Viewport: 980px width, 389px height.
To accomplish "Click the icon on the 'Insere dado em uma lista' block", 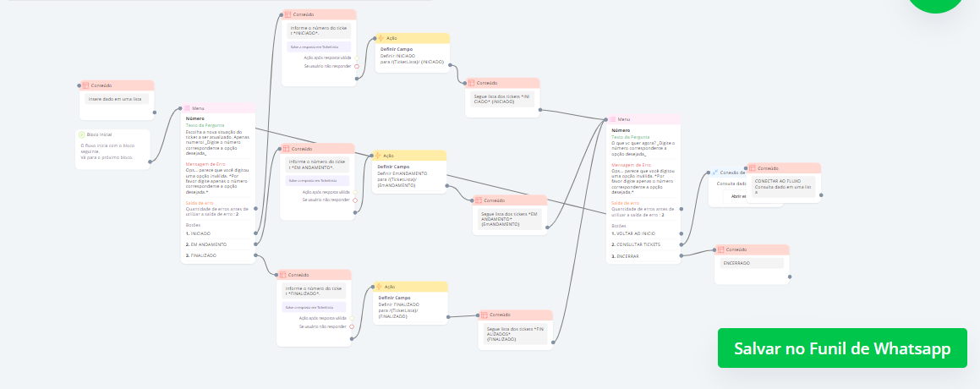I will coord(85,85).
